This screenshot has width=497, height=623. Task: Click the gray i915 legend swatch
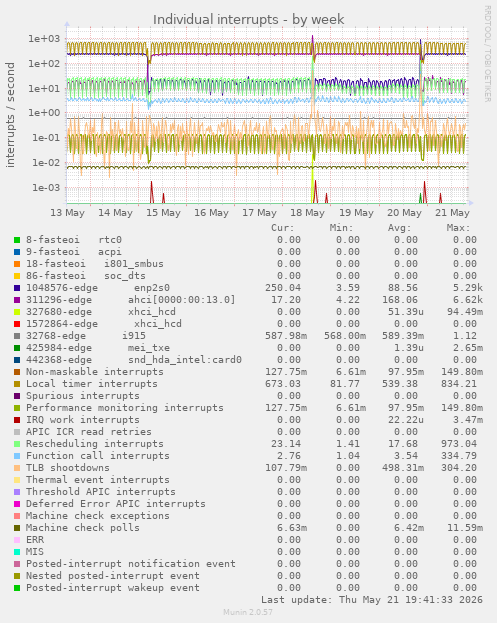coord(17,336)
